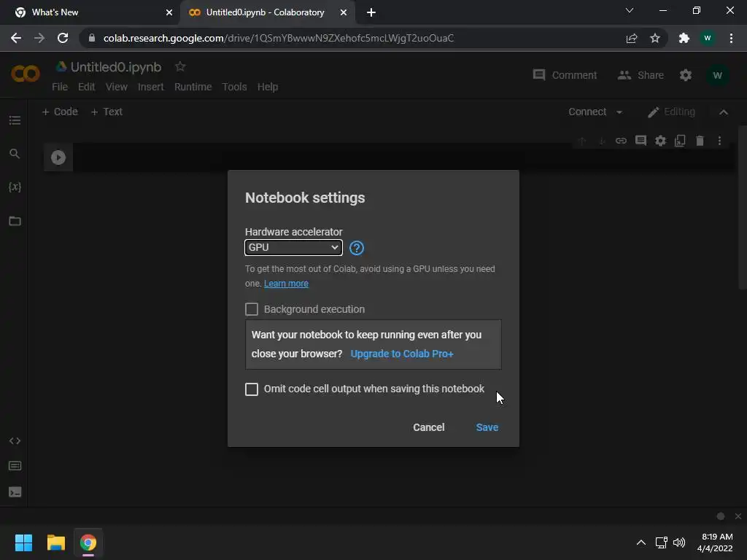Image resolution: width=747 pixels, height=560 pixels.
Task: Collapse the header with chevron toggle
Action: point(724,112)
